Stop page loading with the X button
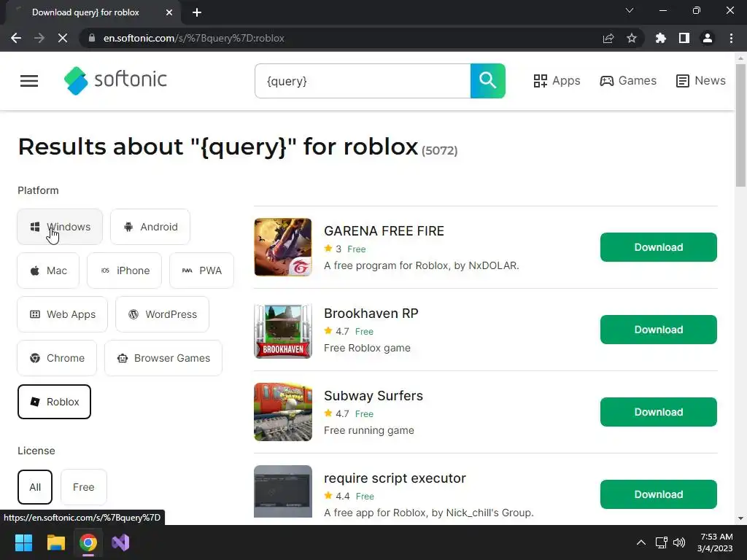The image size is (747, 560). [63, 38]
